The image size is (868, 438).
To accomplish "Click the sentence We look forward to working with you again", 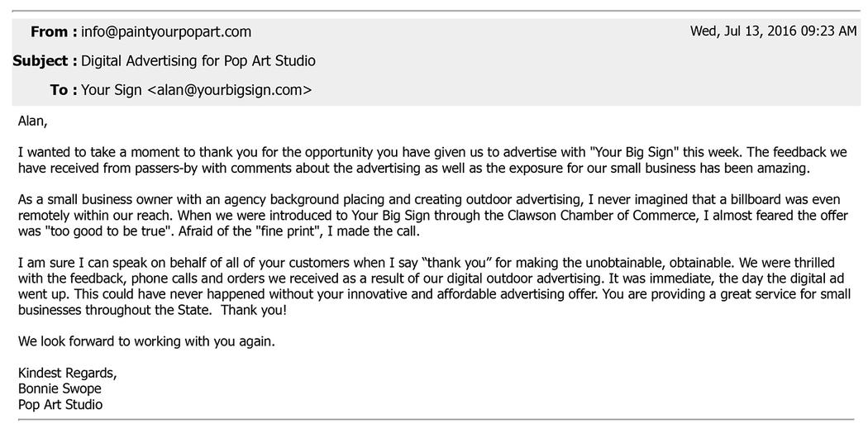I will point(146,341).
